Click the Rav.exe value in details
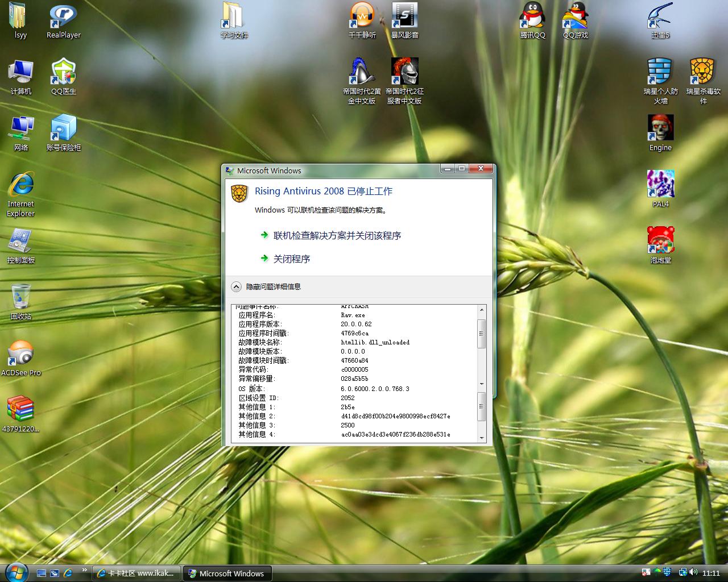This screenshot has width=728, height=582. click(x=353, y=315)
